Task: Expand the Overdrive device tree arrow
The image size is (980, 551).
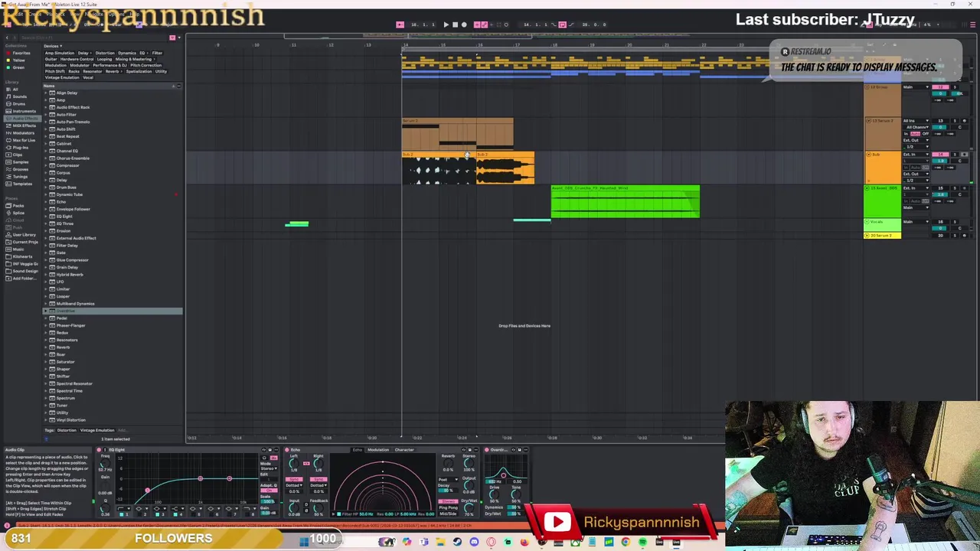Action: click(46, 311)
